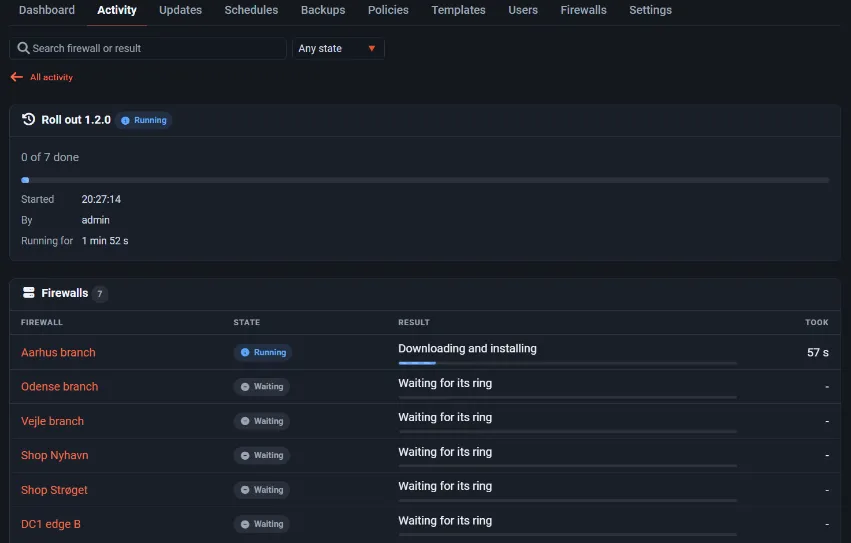Image resolution: width=851 pixels, height=543 pixels.
Task: Open the Shop Nyhavn firewall link
Action: coord(54,455)
